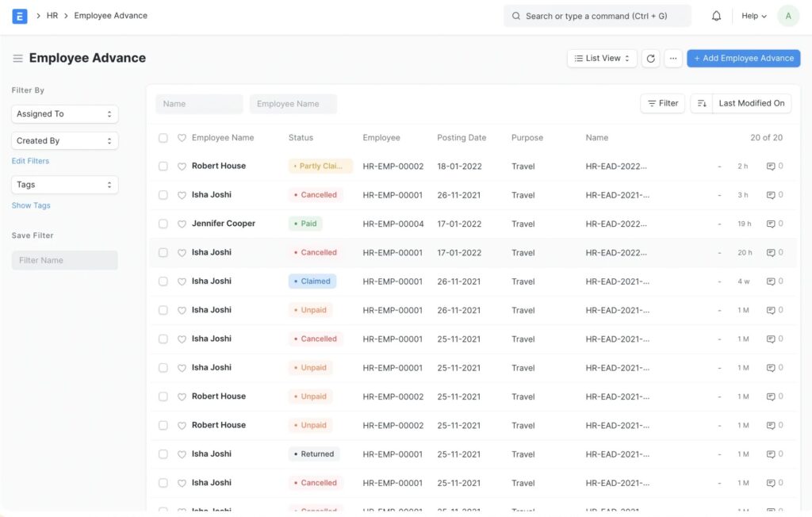The width and height of the screenshot is (812, 517).
Task: Open comments icon on Robert House first row
Action: (771, 167)
